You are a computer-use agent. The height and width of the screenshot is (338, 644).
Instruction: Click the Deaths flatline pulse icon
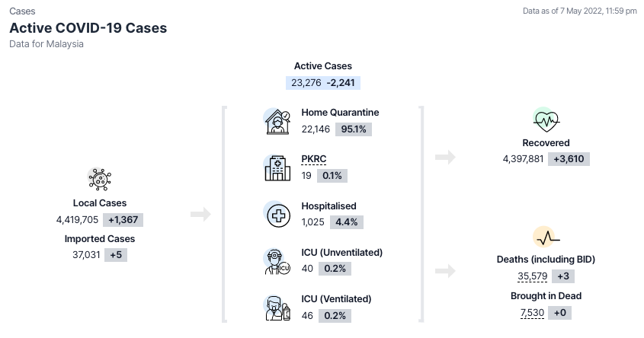(546, 238)
